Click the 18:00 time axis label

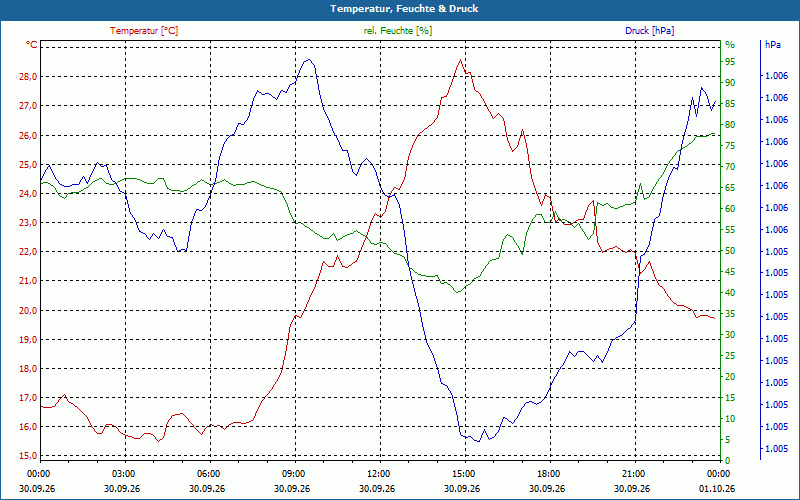548,473
